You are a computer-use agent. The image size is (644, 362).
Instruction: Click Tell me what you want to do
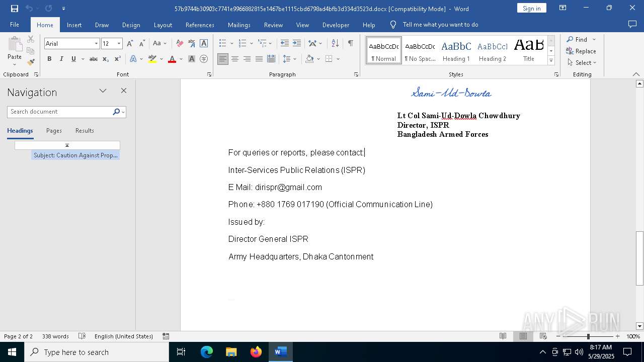coord(440,25)
